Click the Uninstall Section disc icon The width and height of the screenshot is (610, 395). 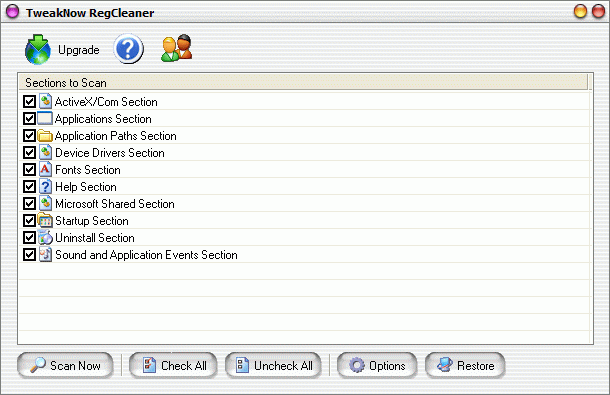(45, 237)
